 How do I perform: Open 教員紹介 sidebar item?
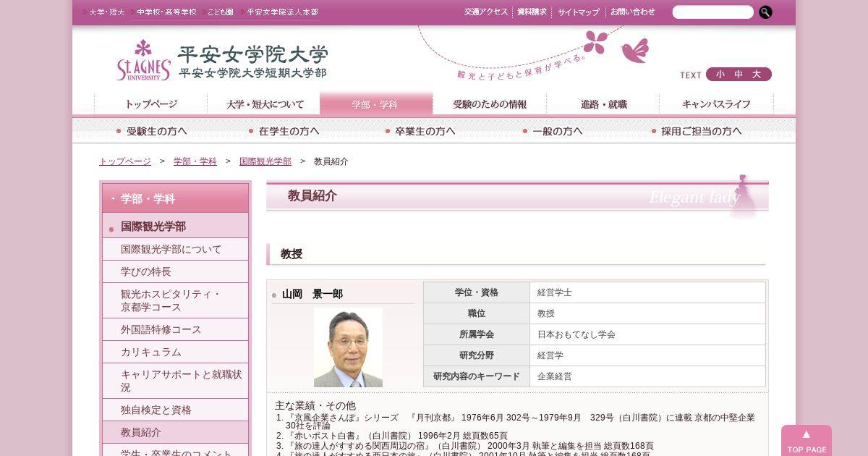coord(175,432)
